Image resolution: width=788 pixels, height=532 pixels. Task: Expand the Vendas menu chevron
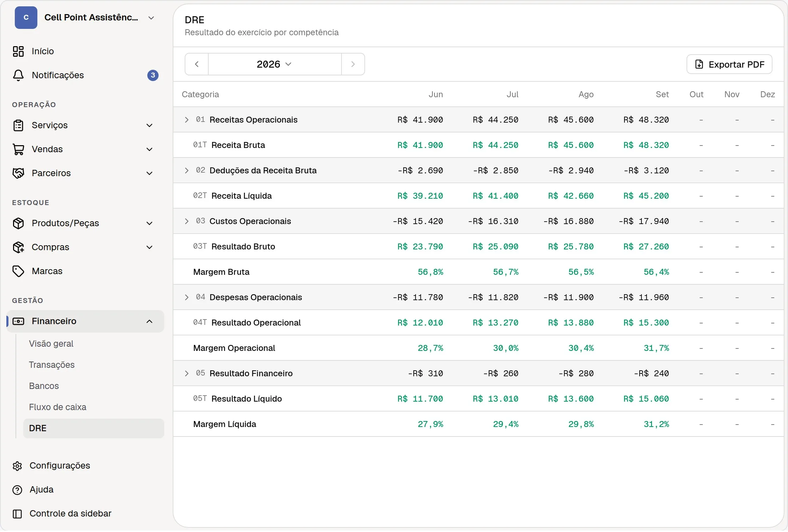[x=149, y=149]
